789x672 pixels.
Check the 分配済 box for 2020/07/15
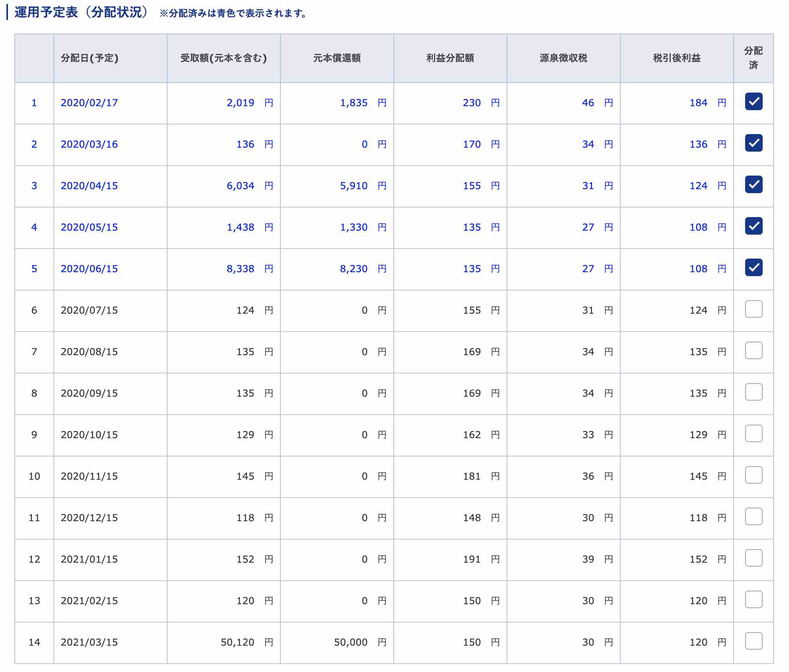[753, 309]
